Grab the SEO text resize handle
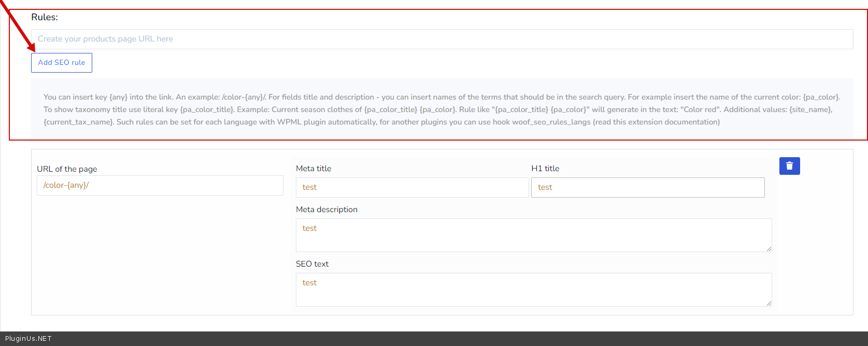Image resolution: width=868 pixels, height=346 pixels. click(769, 303)
